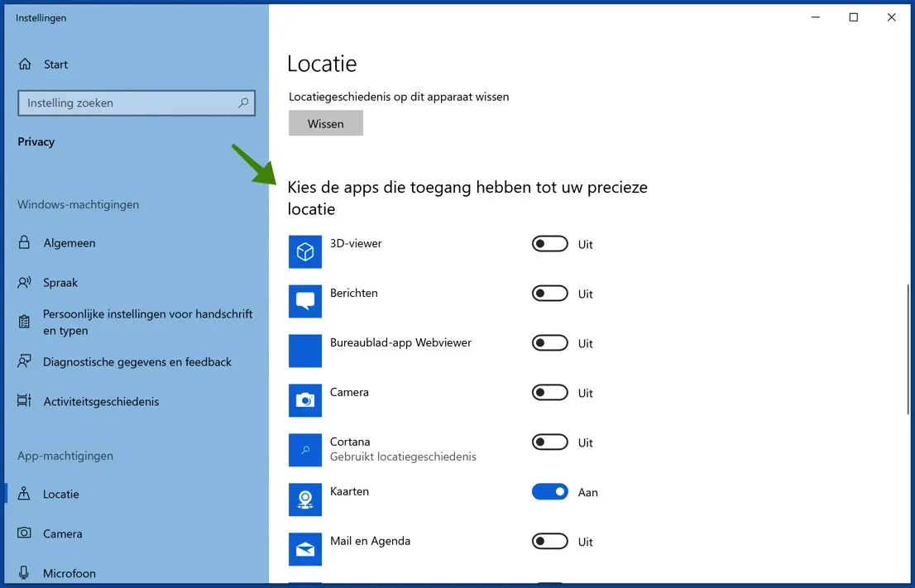This screenshot has height=588, width=915.
Task: Click the 'Kaarten' app name
Action: click(349, 492)
